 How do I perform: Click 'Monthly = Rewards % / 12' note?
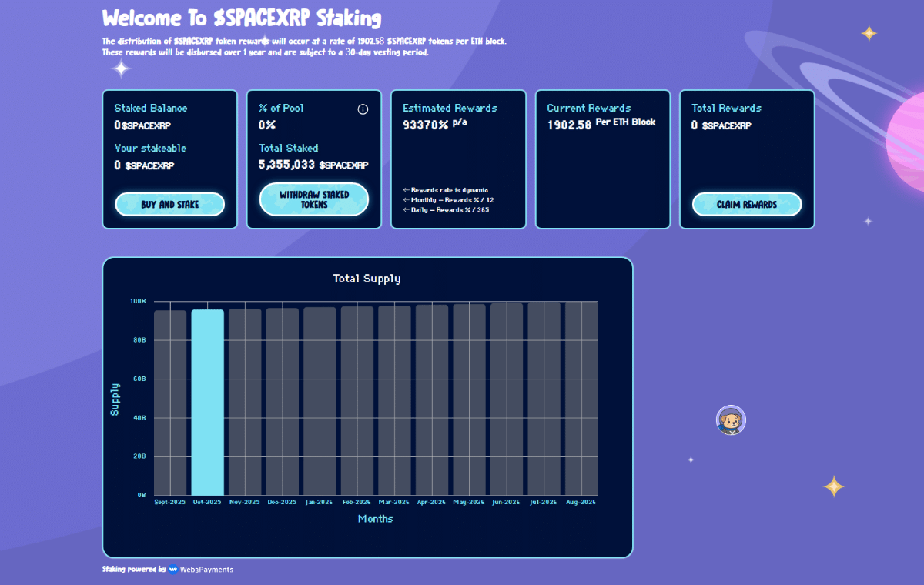coord(448,200)
